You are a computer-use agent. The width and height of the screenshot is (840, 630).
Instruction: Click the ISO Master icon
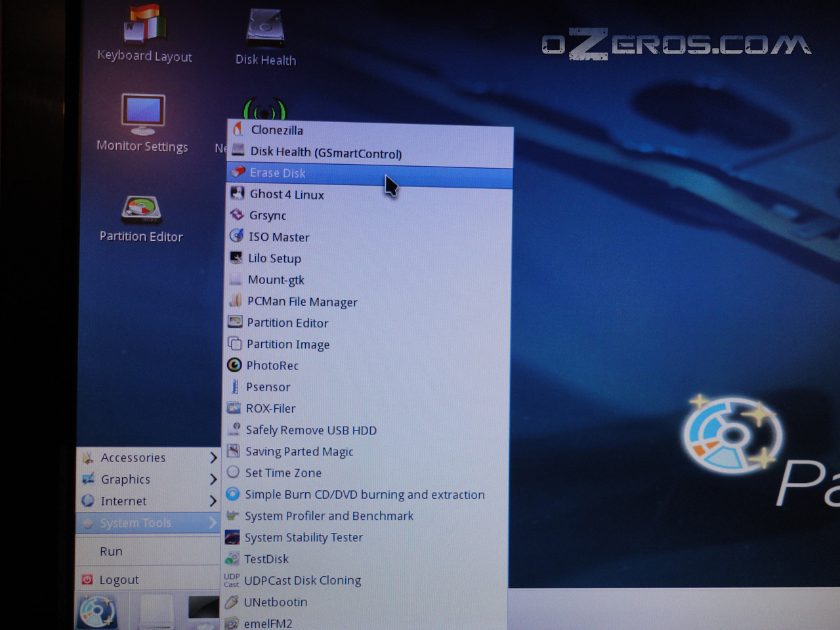click(x=237, y=236)
